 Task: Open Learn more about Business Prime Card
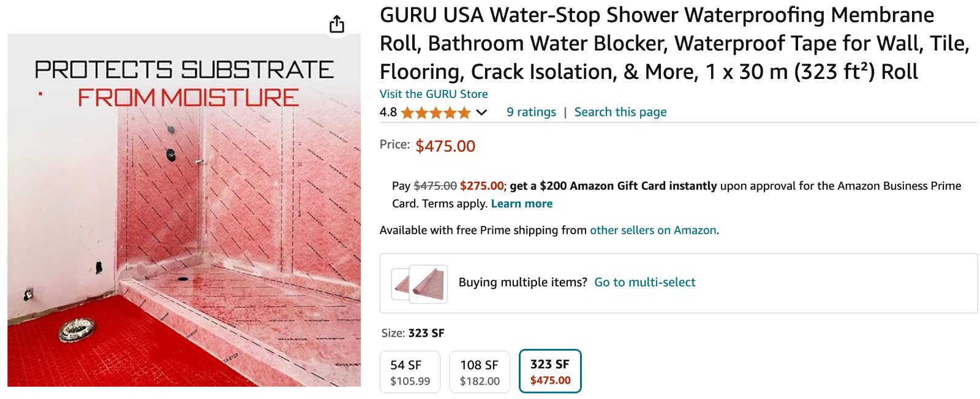click(x=521, y=204)
